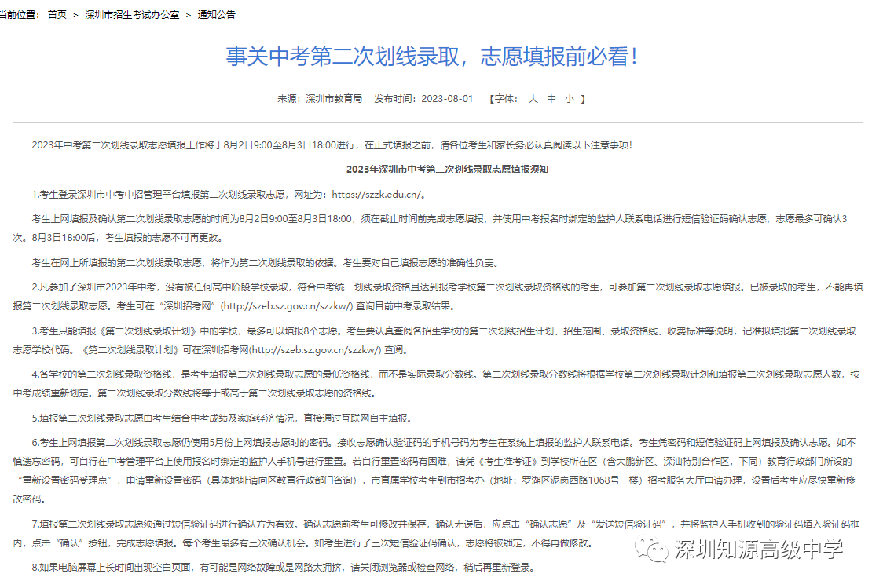Click item 5 paragraph about 家庭经济情况

(222, 418)
